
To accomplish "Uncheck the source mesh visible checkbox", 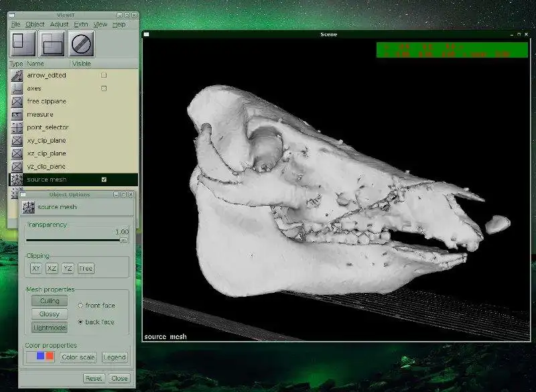I will (x=104, y=180).
